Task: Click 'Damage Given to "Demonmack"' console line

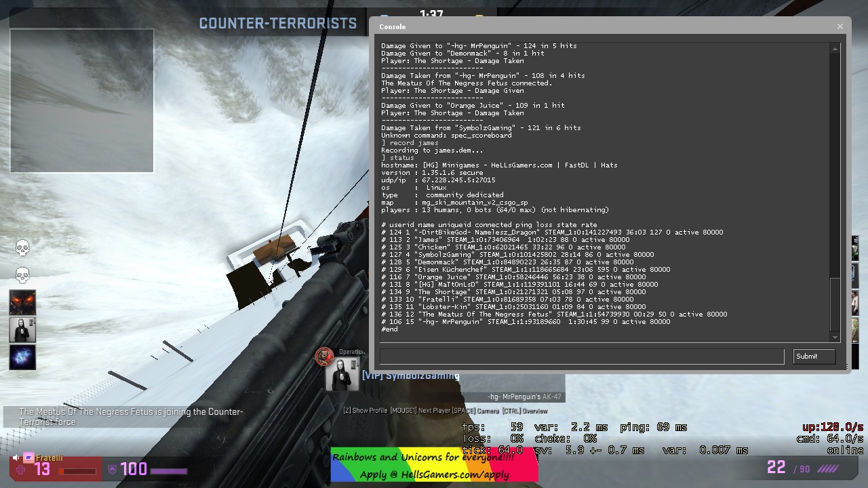Action: [462, 54]
